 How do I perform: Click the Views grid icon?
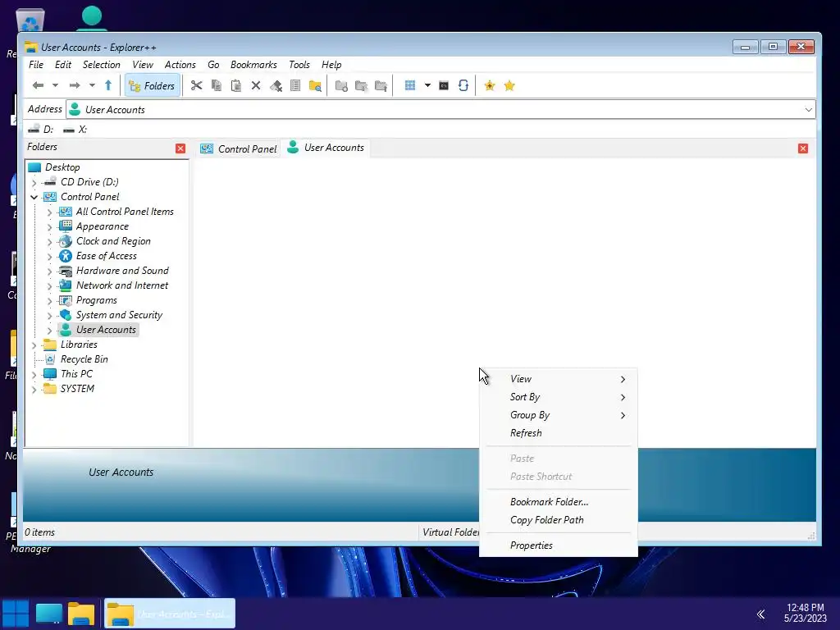410,85
